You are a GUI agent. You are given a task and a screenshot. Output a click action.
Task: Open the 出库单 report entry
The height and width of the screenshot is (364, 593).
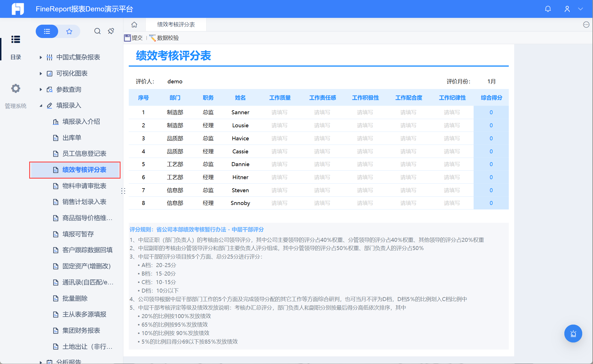(72, 138)
